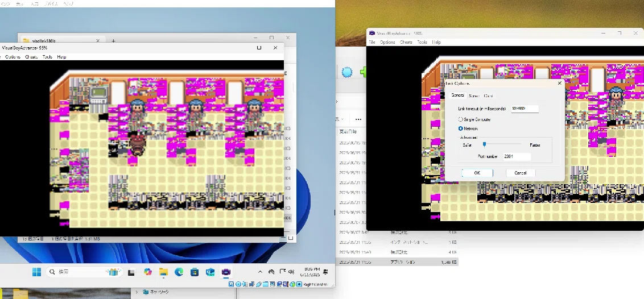The width and height of the screenshot is (644, 299).
Task: Open Options menu in right VisualBoyAdvance window
Action: [x=387, y=42]
